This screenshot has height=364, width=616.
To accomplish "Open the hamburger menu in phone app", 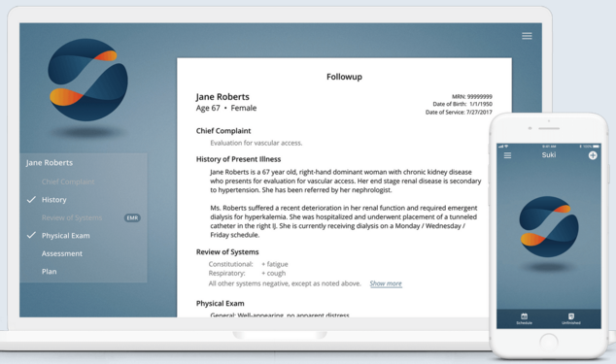I will pyautogui.click(x=507, y=155).
